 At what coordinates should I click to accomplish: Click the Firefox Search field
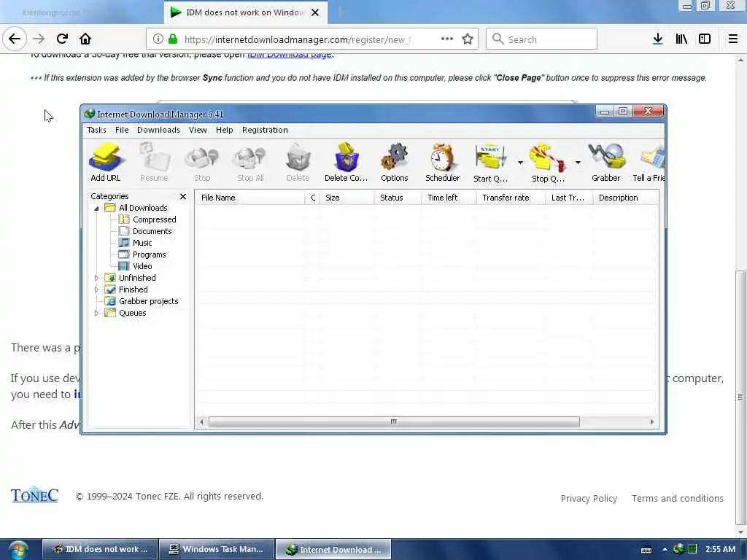(542, 39)
